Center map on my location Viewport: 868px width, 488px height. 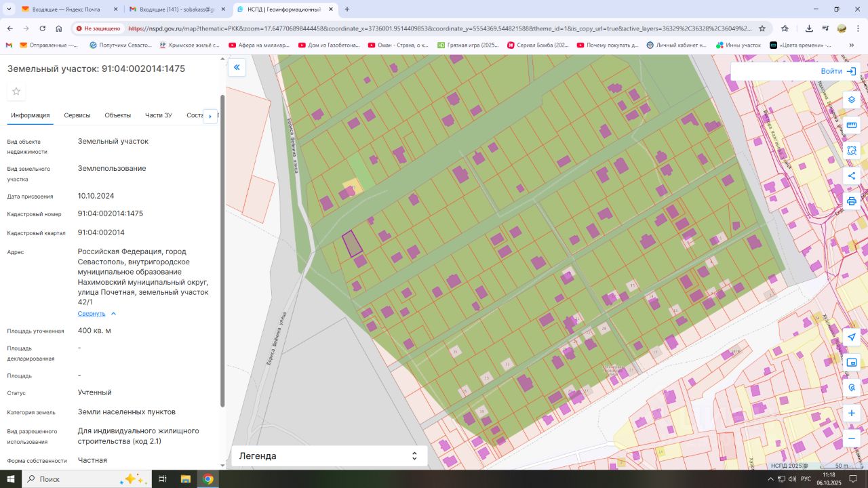coord(852,337)
